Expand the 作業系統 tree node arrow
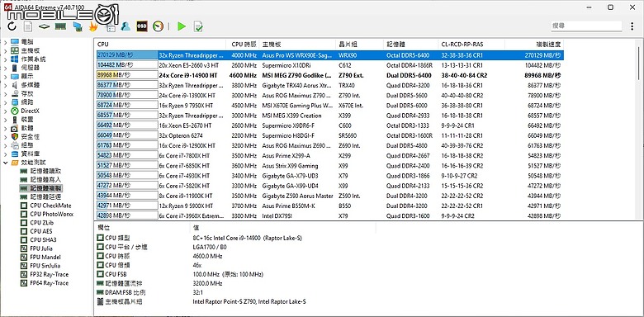 point(5,59)
